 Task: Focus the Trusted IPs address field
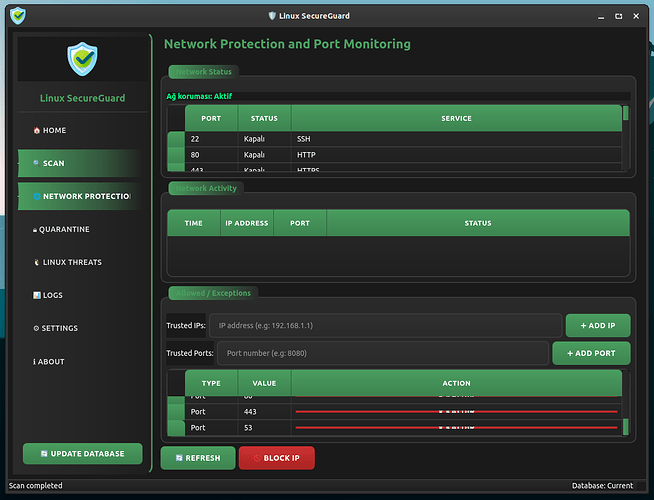click(385, 326)
